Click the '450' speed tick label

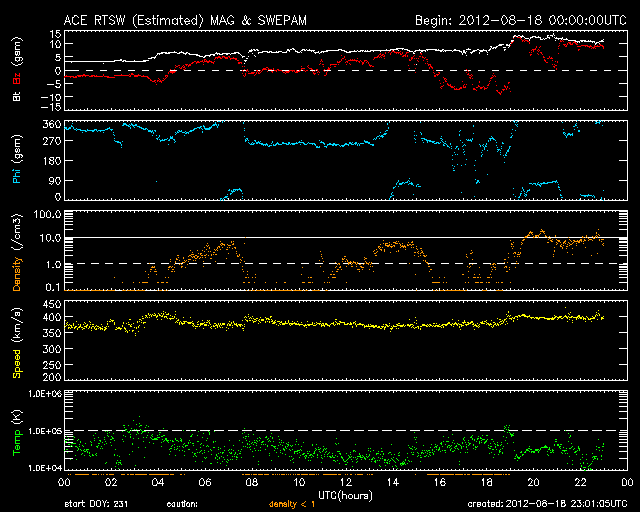52,305
